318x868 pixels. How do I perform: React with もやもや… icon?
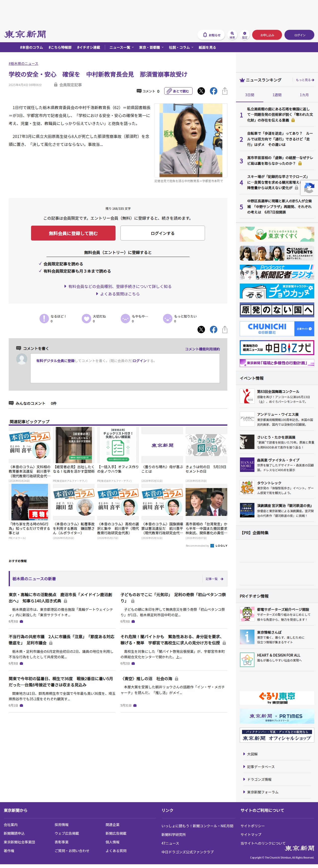tap(125, 318)
